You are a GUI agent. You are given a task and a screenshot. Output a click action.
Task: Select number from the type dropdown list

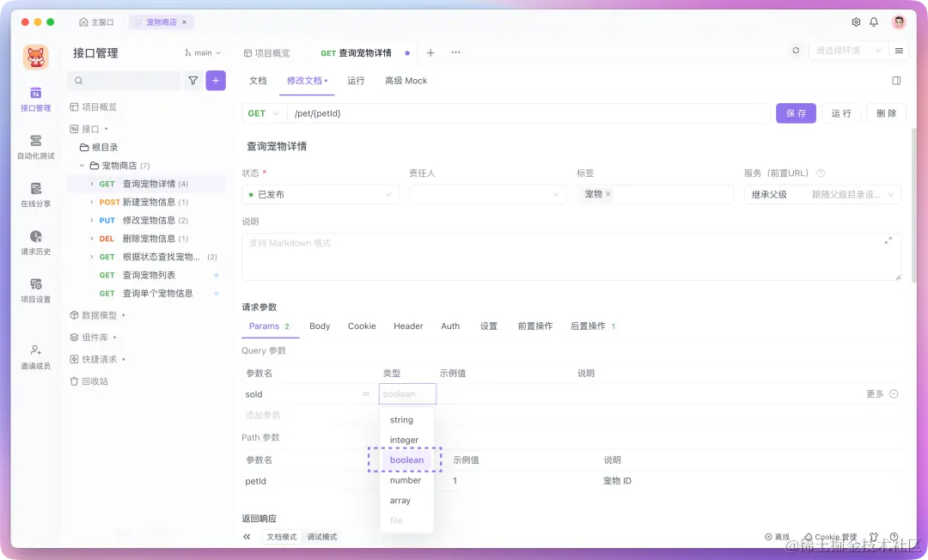coord(404,480)
